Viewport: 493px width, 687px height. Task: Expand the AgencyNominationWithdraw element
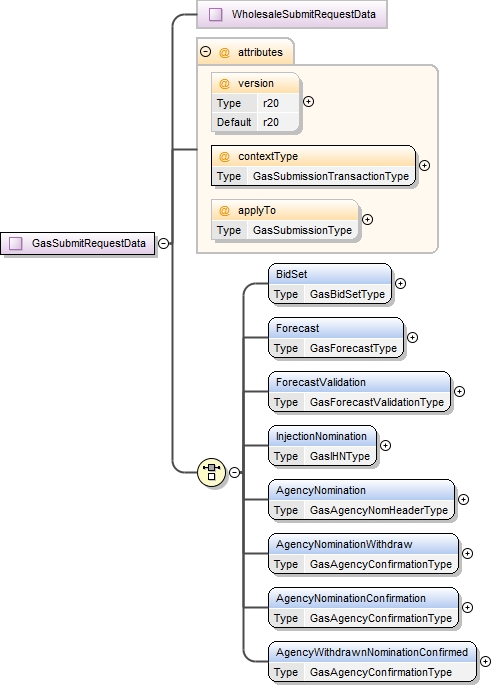tap(468, 553)
